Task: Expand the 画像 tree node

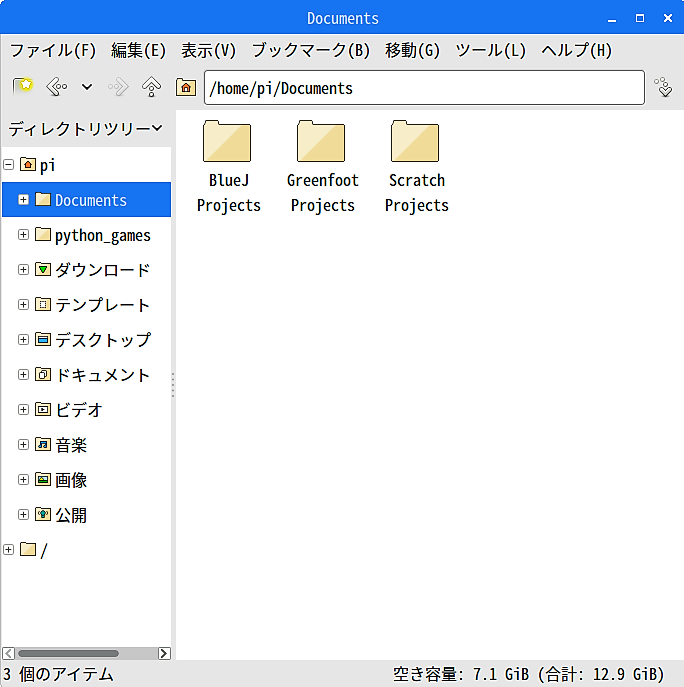Action: point(23,480)
